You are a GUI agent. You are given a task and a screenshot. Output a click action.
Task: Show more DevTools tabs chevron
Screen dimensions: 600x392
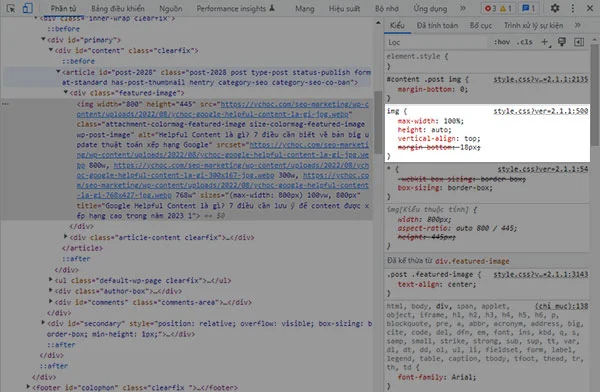[x=463, y=8]
